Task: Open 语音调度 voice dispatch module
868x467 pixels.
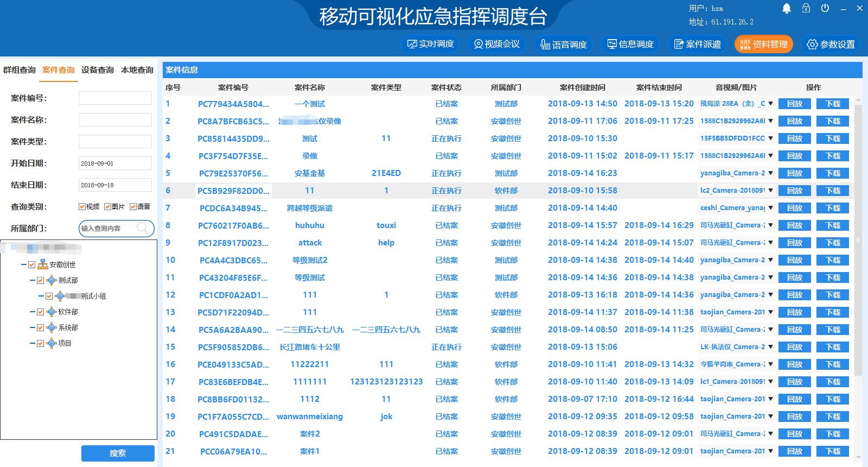Action: point(564,45)
